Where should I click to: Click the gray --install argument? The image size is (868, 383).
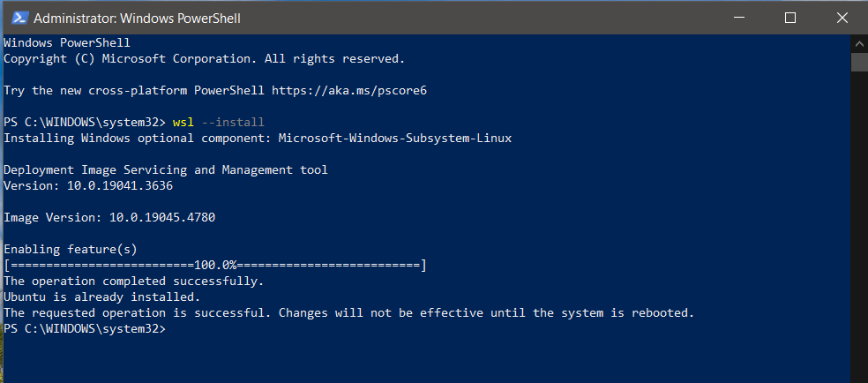(233, 123)
